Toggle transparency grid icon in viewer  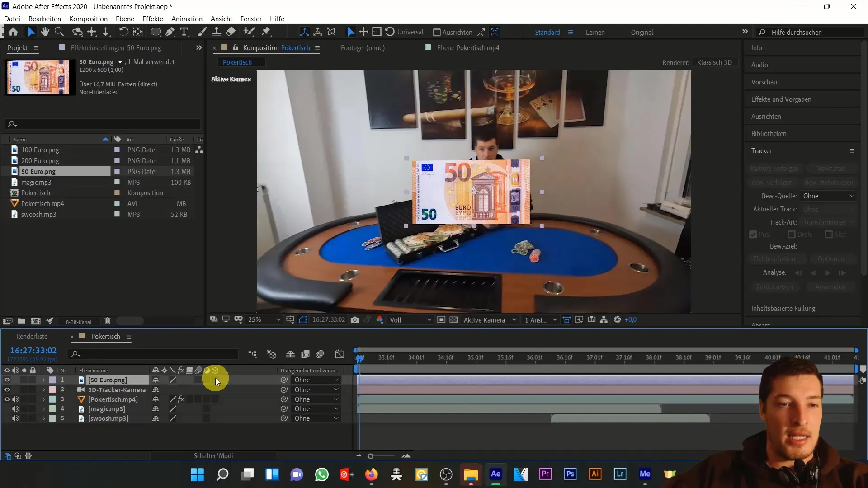tap(454, 320)
